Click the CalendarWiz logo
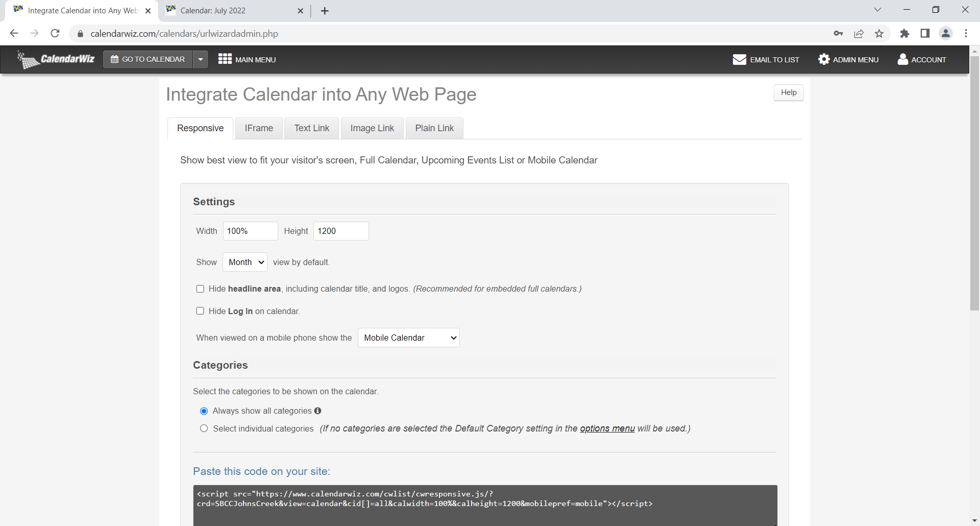 tap(56, 59)
